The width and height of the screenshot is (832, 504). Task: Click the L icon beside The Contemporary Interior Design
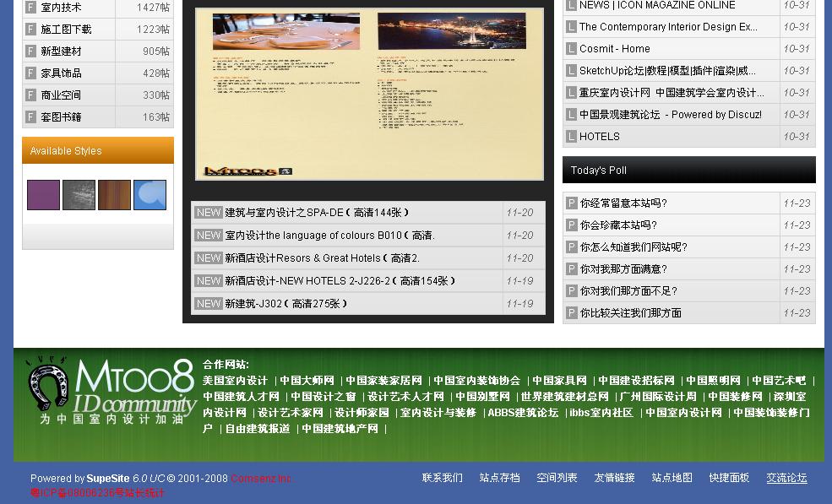tap(571, 26)
